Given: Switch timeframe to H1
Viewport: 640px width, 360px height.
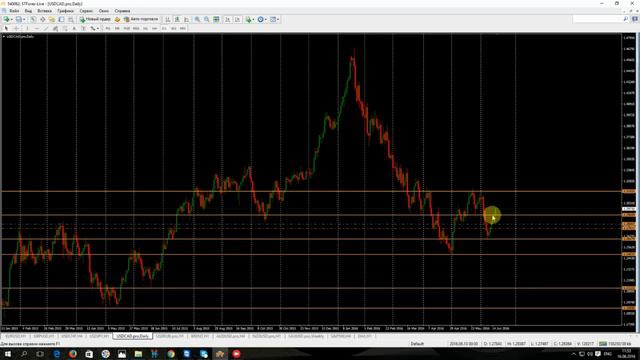Looking at the screenshot, I should [145, 28].
